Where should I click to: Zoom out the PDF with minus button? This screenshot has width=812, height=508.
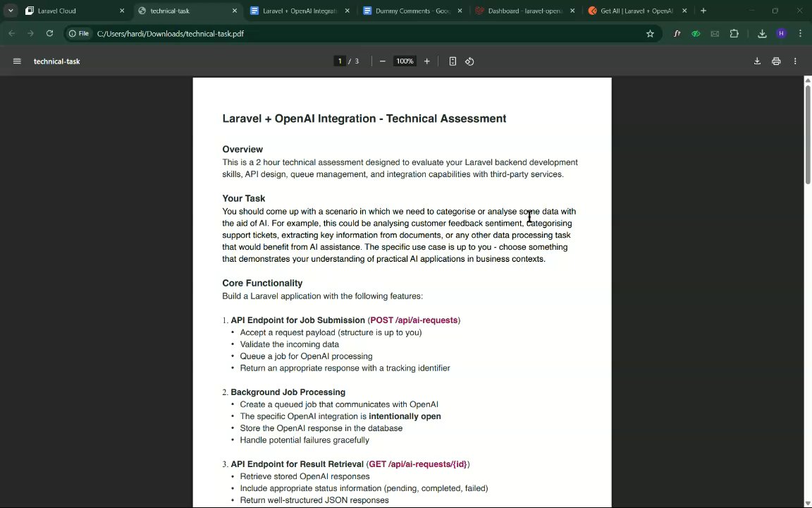(x=383, y=61)
